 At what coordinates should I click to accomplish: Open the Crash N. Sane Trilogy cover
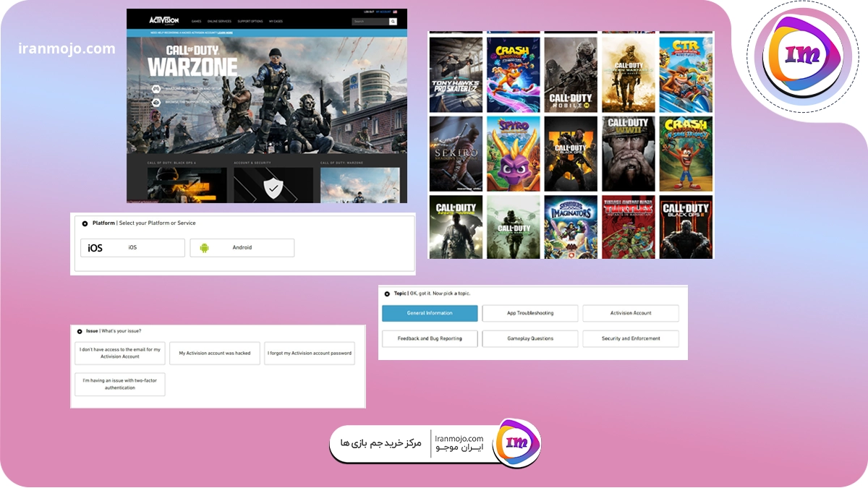[x=686, y=154]
